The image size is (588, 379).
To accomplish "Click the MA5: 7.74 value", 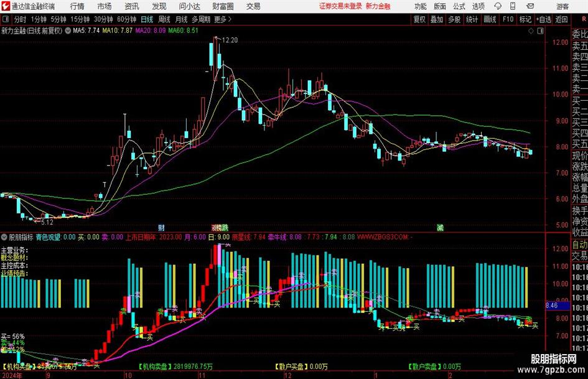I will pos(86,30).
